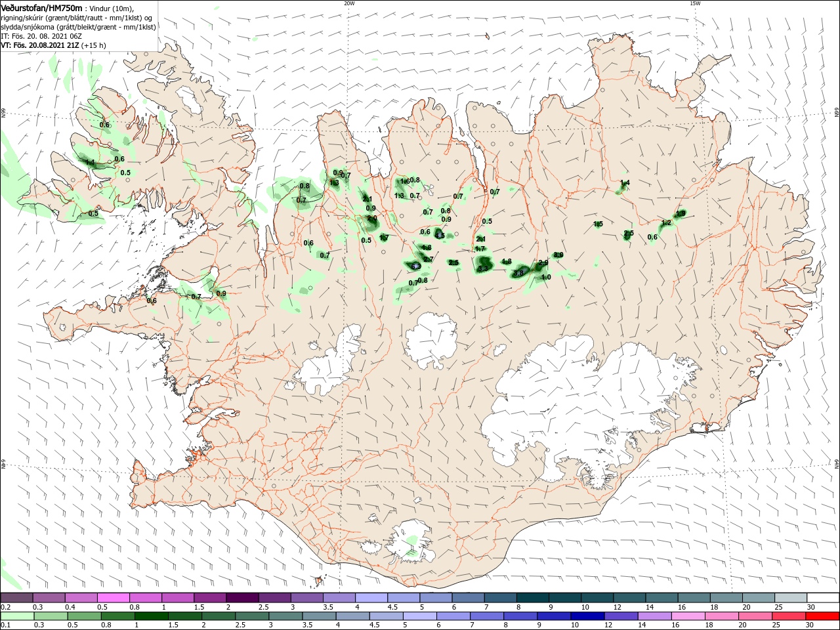Click the pure red swatch labeled 30
840x630 pixels.
822,616
